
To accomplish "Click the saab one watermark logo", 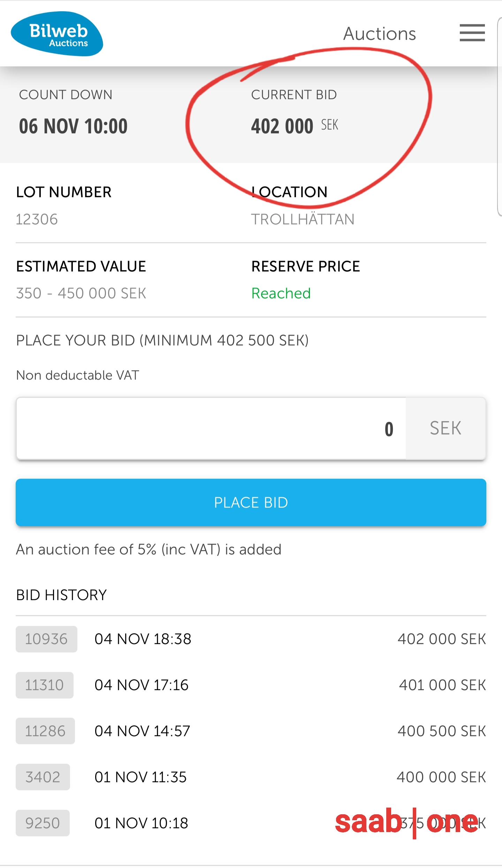I will (406, 822).
